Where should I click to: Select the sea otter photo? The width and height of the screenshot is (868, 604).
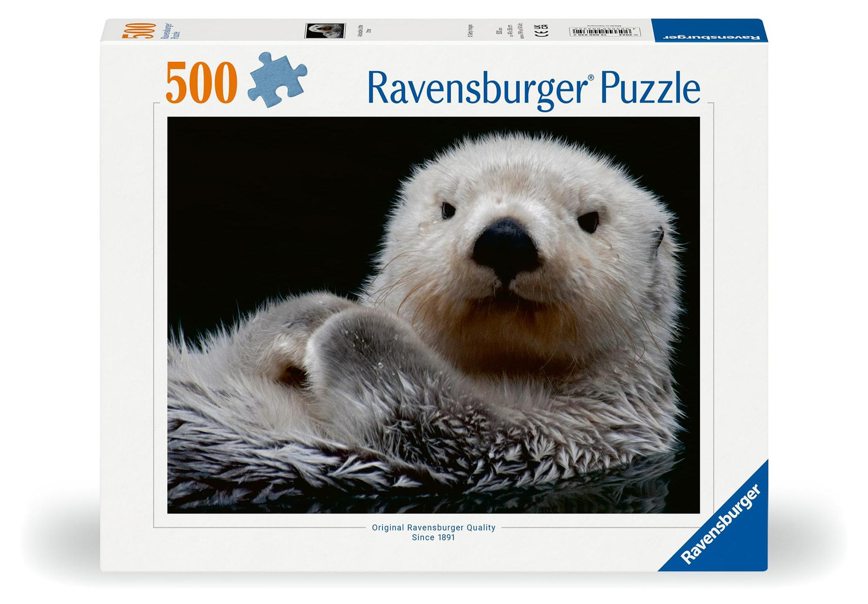point(433,315)
